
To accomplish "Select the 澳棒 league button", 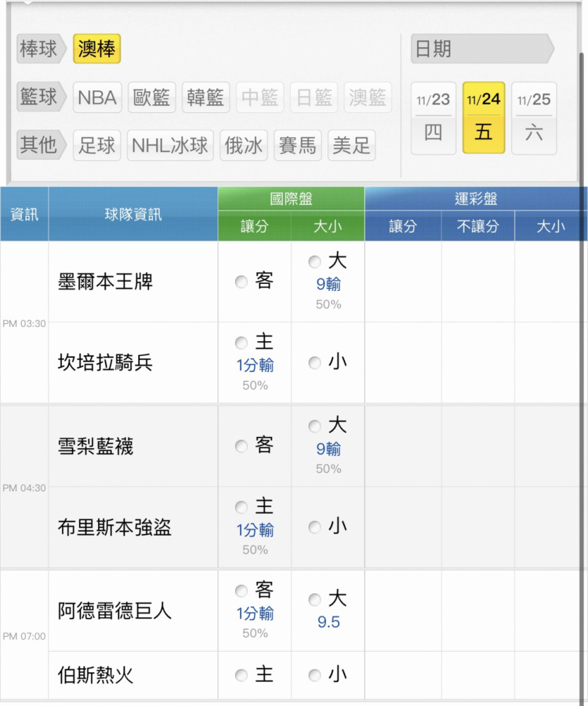I will click(97, 49).
